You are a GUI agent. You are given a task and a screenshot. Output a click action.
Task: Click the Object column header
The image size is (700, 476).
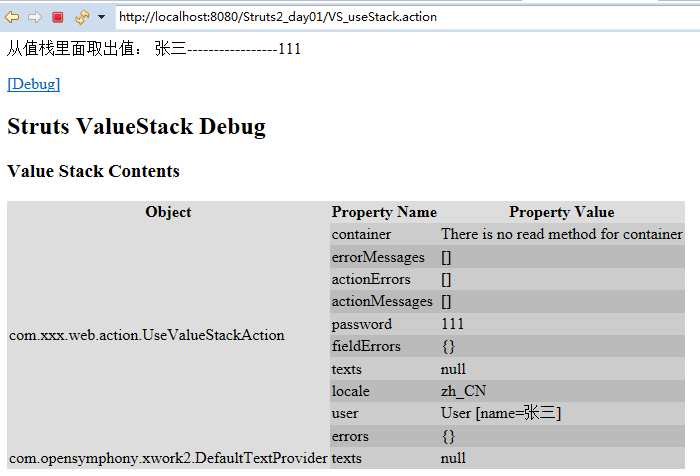pyautogui.click(x=168, y=212)
